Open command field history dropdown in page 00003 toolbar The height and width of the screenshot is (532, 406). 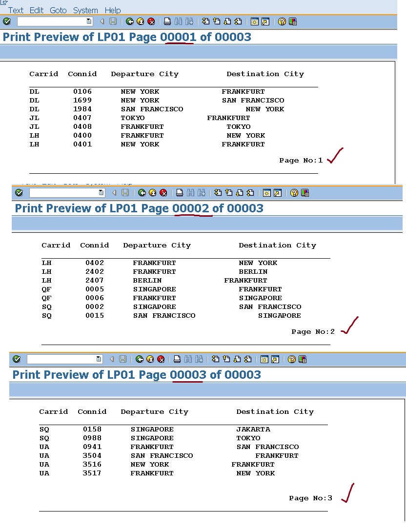click(x=99, y=359)
